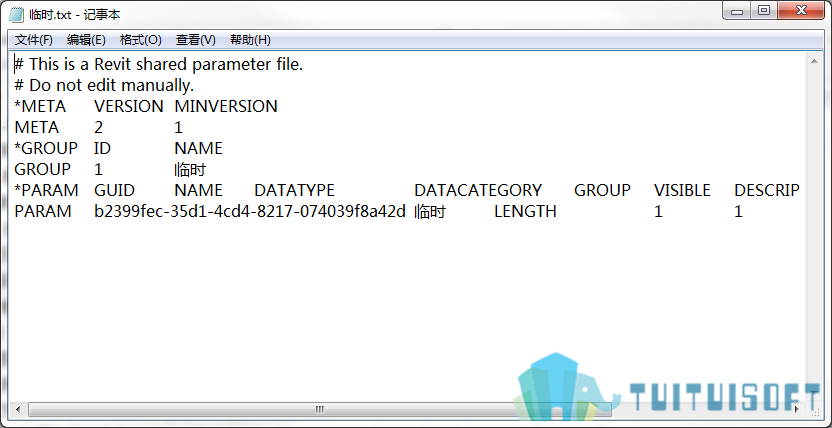Click the word VISIBLE in the header row
The width and height of the screenshot is (832, 428).
[x=682, y=190]
